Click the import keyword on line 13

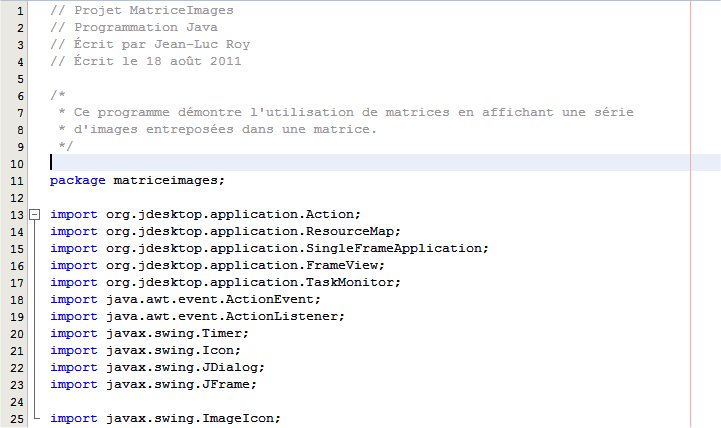(x=74, y=215)
